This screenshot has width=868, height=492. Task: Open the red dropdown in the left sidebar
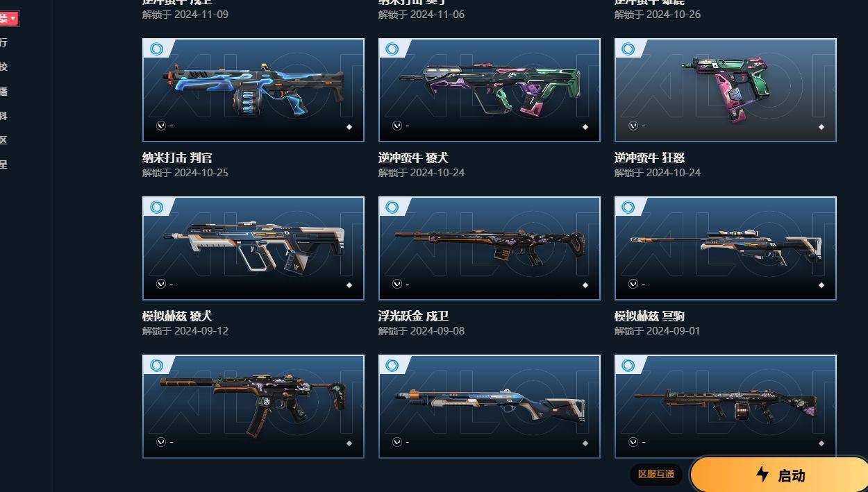(9, 18)
